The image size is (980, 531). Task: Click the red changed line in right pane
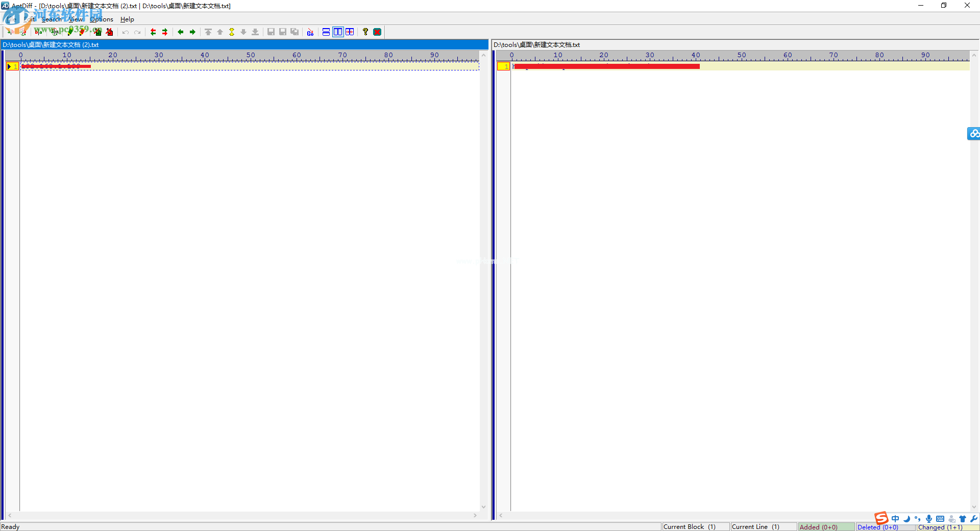click(x=606, y=66)
